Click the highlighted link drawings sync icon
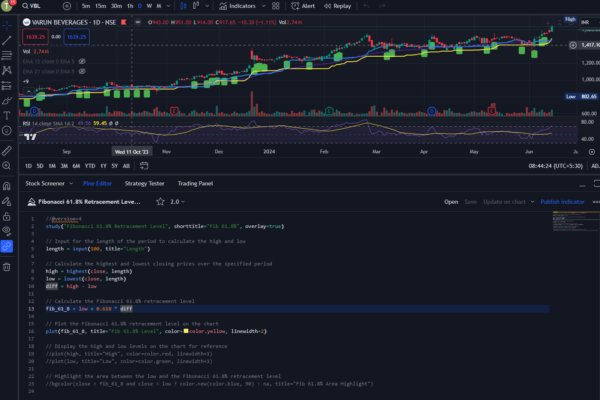 7,246
